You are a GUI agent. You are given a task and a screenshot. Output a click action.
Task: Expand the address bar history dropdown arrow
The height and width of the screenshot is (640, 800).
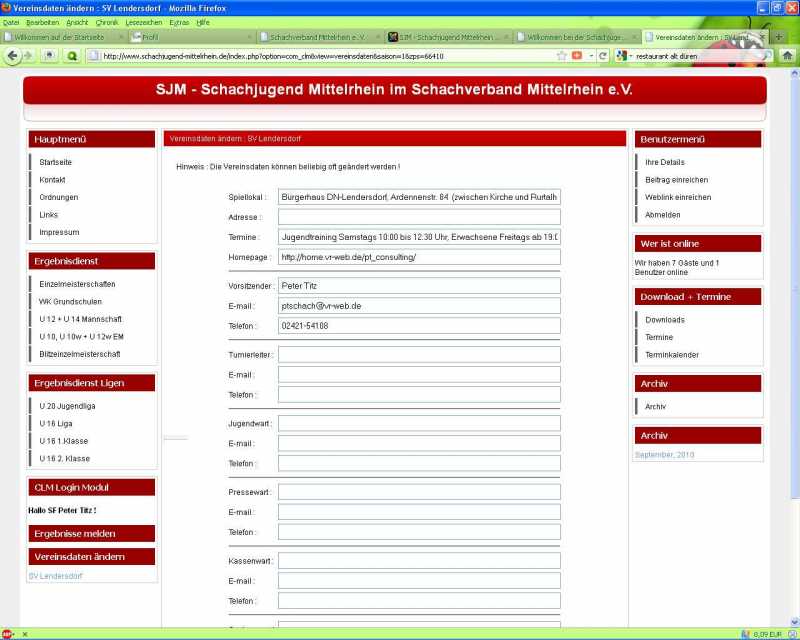(590, 56)
